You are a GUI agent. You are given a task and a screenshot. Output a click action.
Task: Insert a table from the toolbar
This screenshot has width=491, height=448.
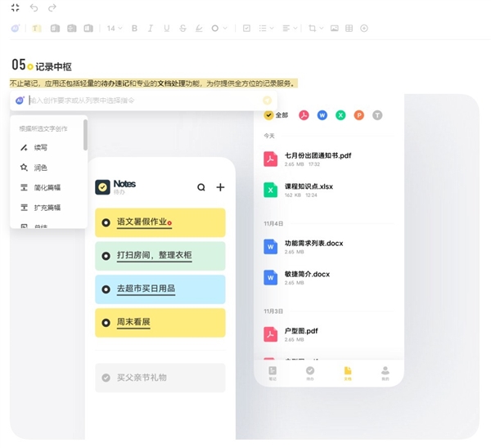[x=349, y=28]
